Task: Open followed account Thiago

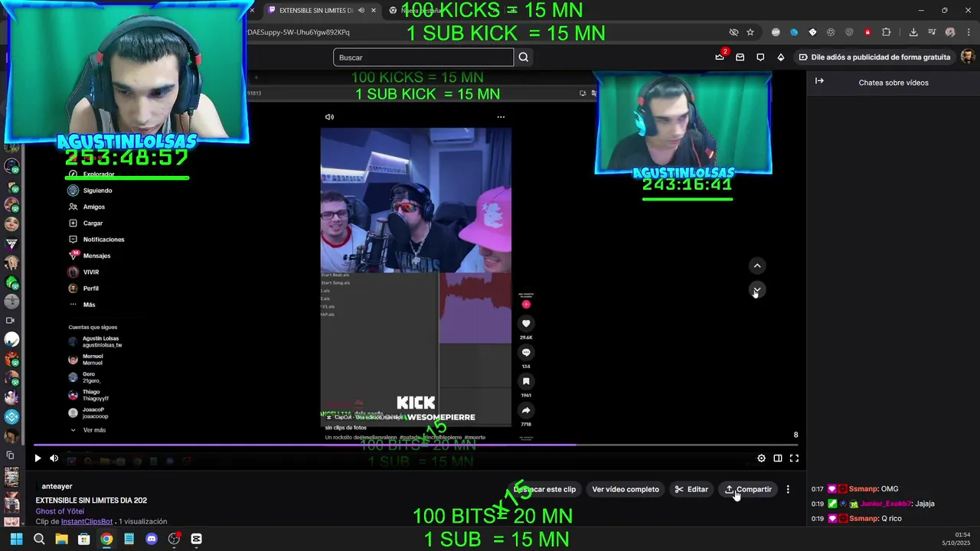Action: coord(89,395)
